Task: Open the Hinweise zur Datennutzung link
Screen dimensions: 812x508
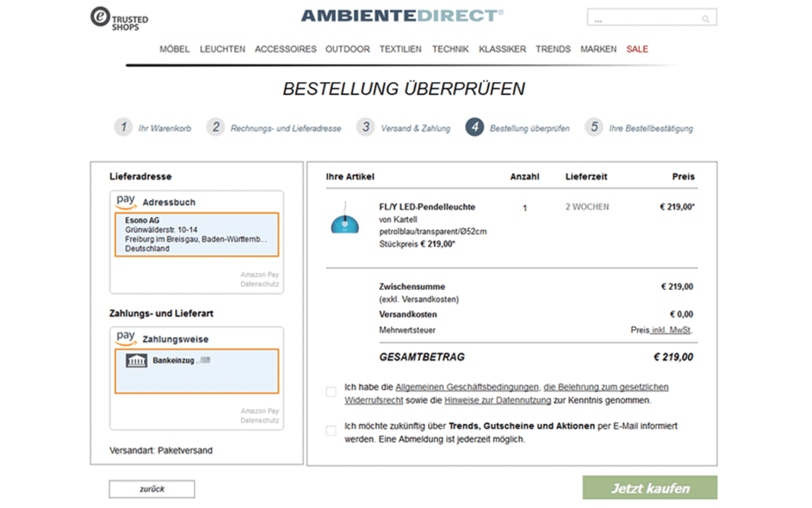Action: 498,400
